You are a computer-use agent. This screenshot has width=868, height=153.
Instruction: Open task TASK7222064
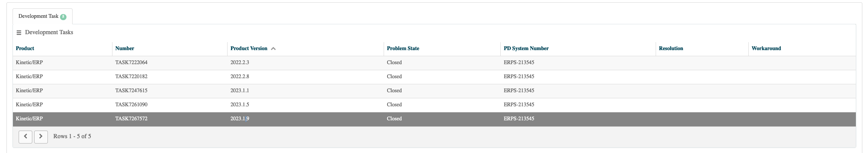[131, 62]
